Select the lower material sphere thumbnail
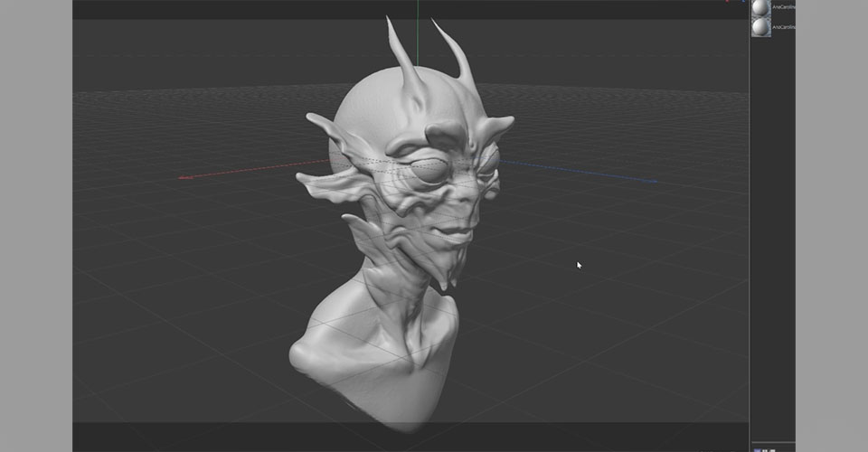The image size is (868, 452). 760,26
